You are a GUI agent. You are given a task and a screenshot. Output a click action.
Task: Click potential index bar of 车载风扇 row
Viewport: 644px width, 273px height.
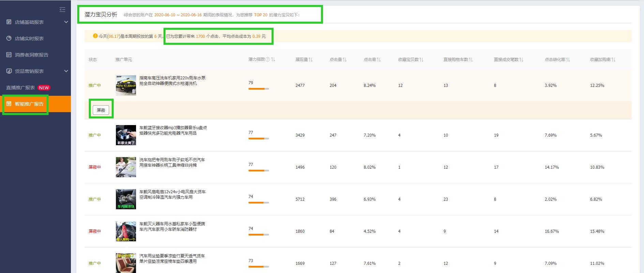258,202
